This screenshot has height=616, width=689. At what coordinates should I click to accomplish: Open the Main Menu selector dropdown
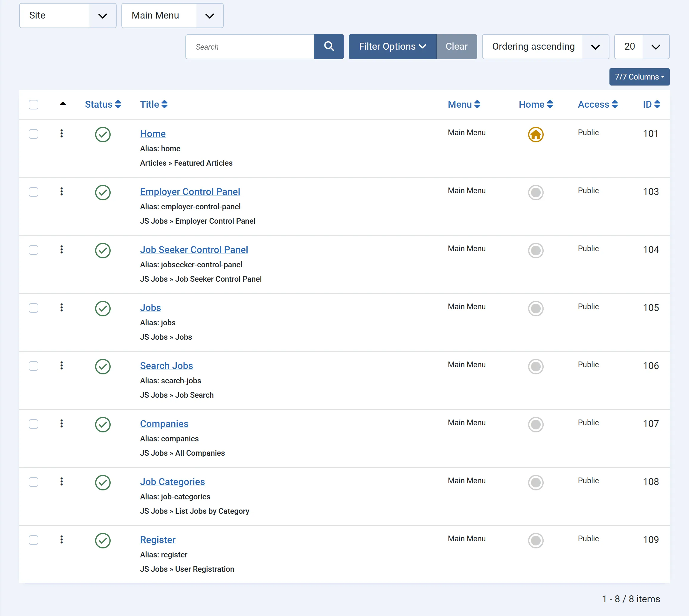(172, 16)
